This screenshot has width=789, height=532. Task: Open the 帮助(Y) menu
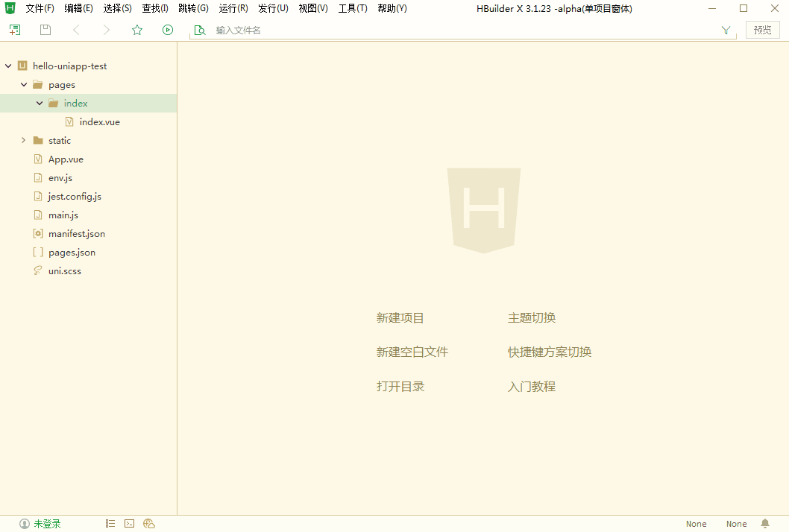click(392, 8)
